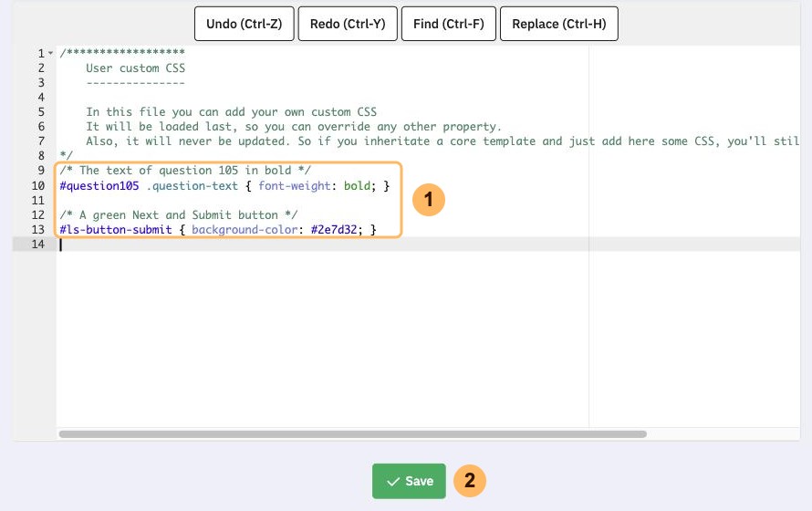Click the checkmark icon on Save button
Viewport: 812px width, 511px height.
pos(393,482)
